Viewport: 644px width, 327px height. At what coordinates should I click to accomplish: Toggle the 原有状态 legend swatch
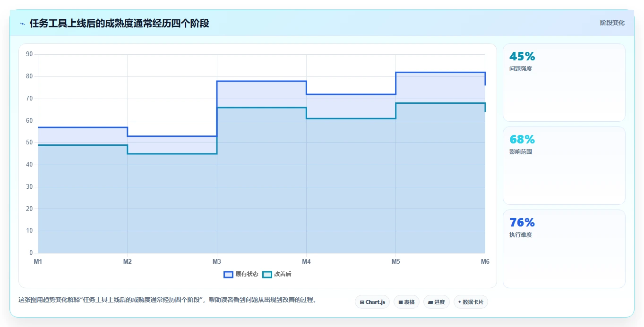pyautogui.click(x=228, y=274)
